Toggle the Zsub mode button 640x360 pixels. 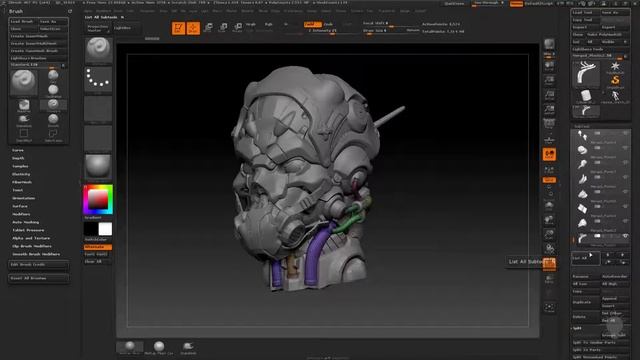tap(328, 24)
